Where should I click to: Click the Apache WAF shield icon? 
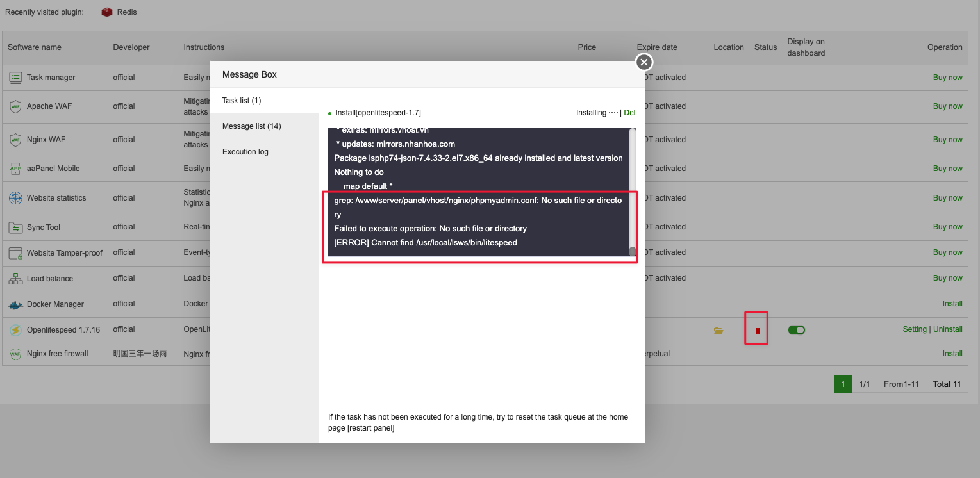pos(15,106)
